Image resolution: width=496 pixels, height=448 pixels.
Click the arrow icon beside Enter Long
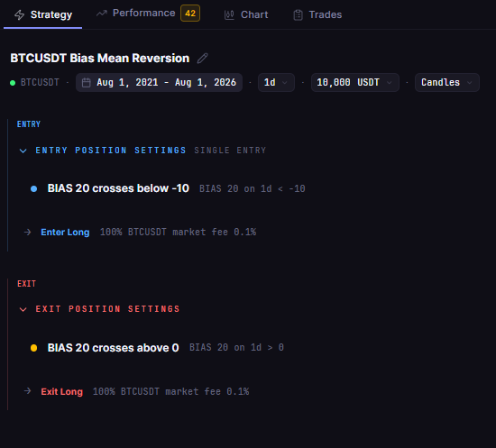coord(28,232)
